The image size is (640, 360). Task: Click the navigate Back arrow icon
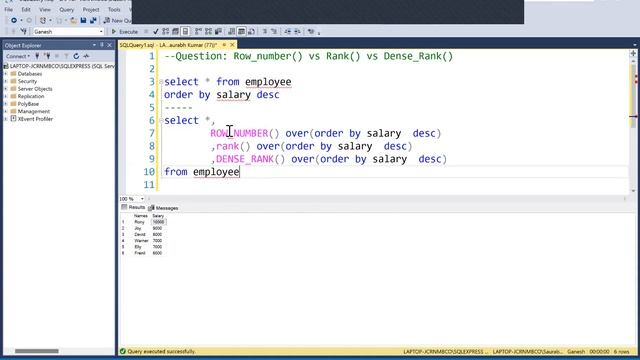[x=14, y=20]
